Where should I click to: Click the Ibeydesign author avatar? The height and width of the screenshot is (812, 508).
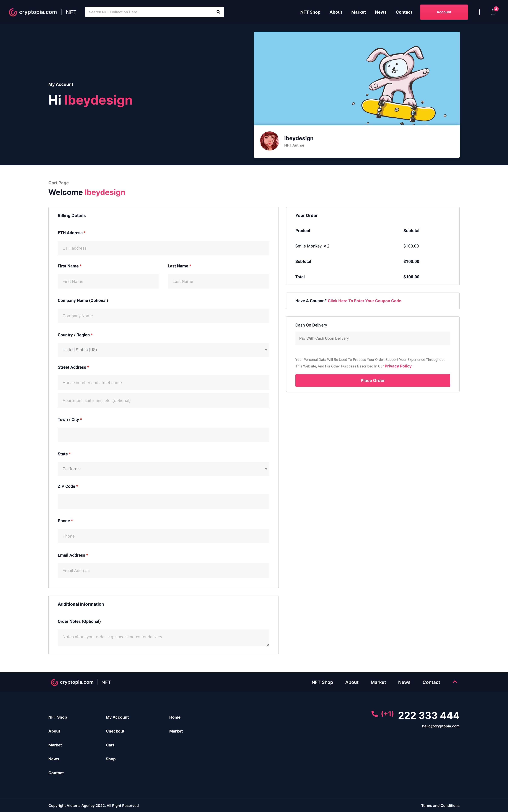pyautogui.click(x=269, y=141)
